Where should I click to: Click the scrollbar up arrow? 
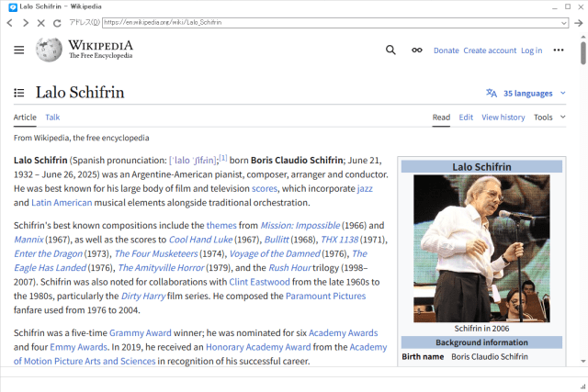point(583,37)
